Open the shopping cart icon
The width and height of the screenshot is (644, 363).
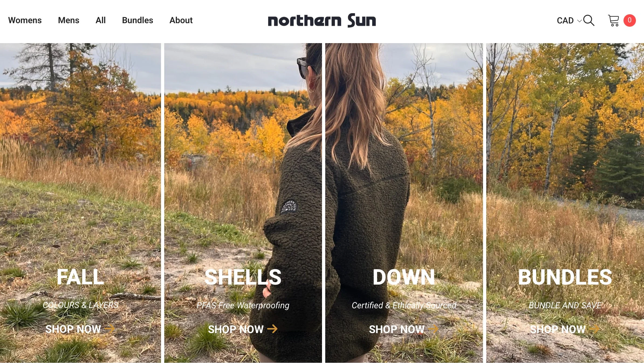614,20
